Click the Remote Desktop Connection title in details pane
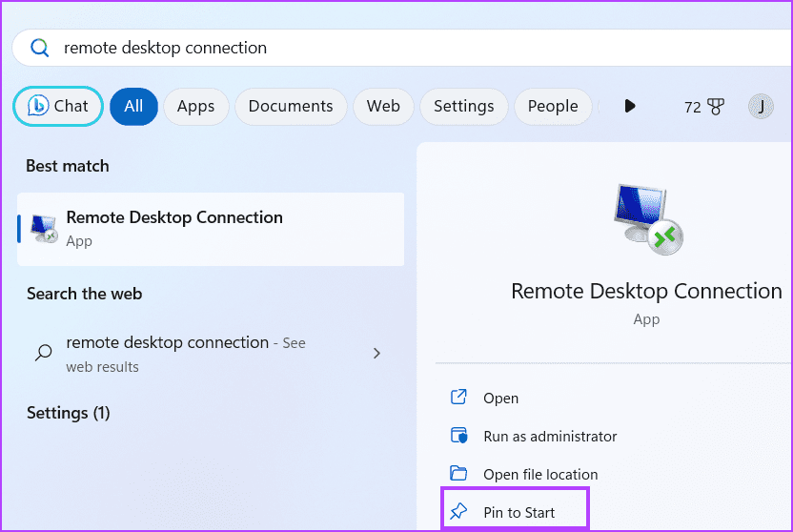The width and height of the screenshot is (793, 532). pos(646,292)
